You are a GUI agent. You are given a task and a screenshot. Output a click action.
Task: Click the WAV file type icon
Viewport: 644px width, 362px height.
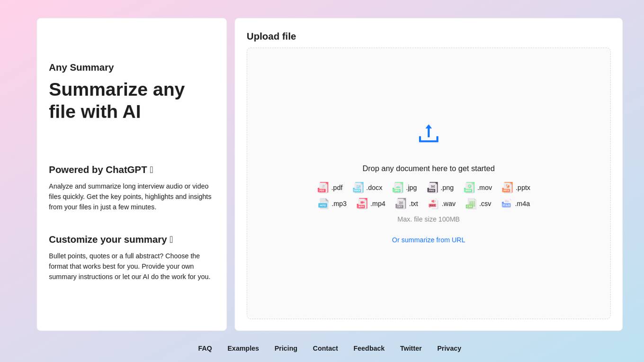click(433, 204)
